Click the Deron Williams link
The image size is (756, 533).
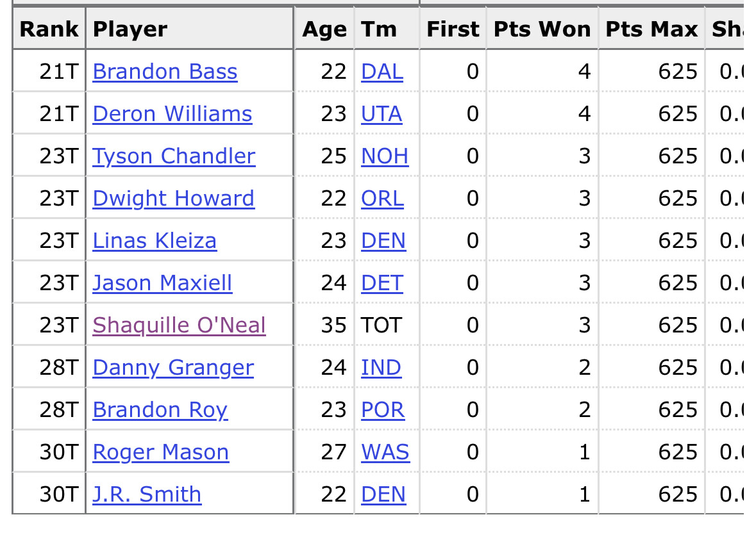pos(172,114)
